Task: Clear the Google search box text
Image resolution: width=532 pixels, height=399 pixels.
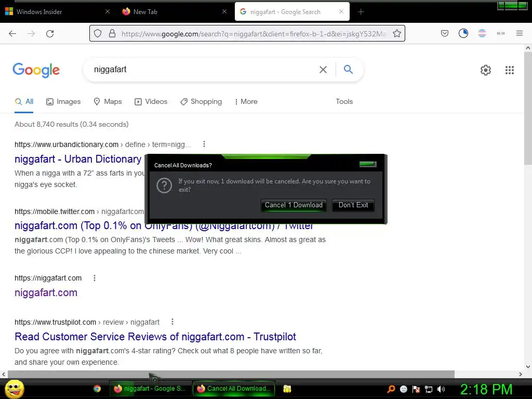Action: 323,70
